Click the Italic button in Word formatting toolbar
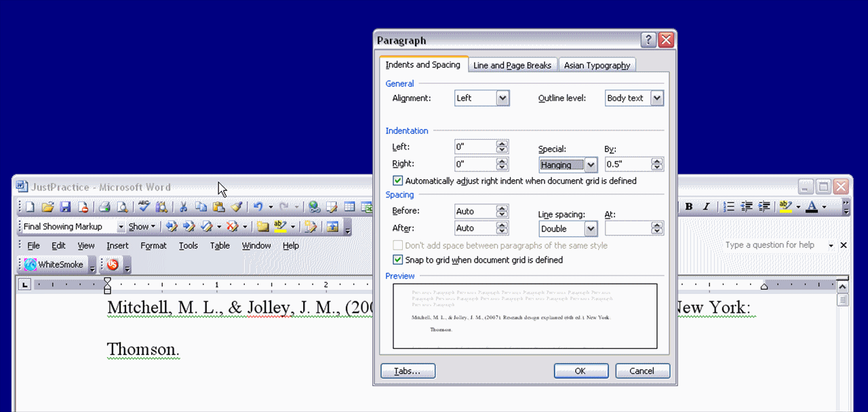The width and height of the screenshot is (868, 412). (x=706, y=207)
